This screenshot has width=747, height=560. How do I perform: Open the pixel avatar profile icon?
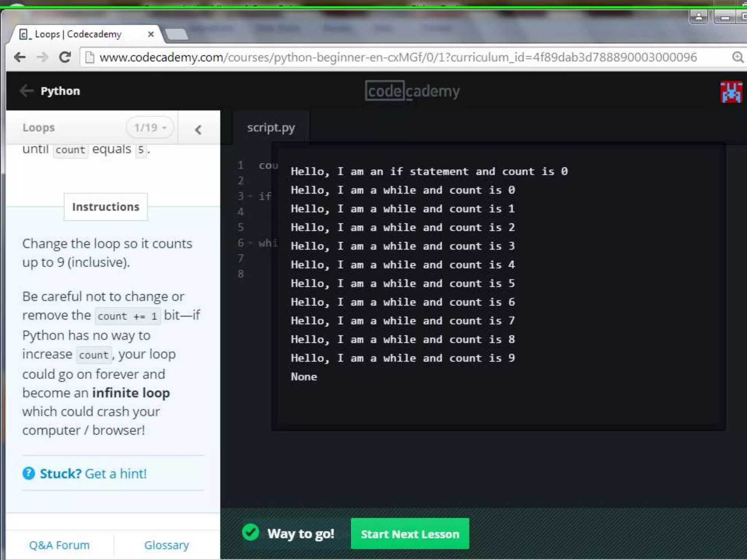pos(731,92)
